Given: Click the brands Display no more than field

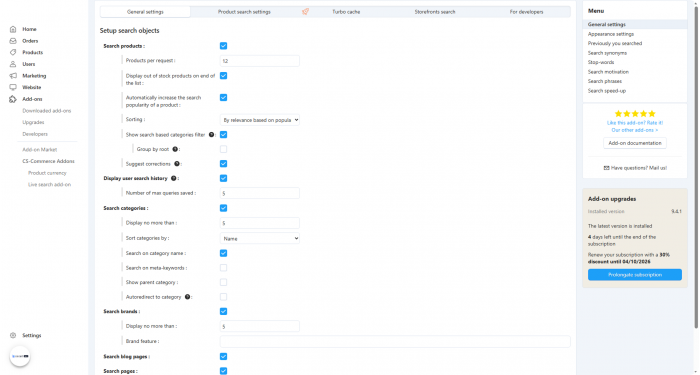Looking at the screenshot, I should point(260,326).
